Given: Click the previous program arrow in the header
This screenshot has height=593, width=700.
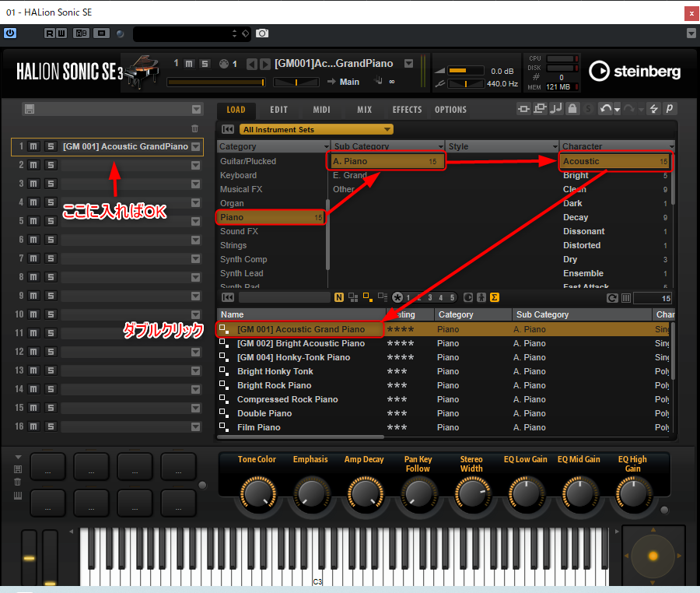Looking at the screenshot, I should tap(252, 65).
